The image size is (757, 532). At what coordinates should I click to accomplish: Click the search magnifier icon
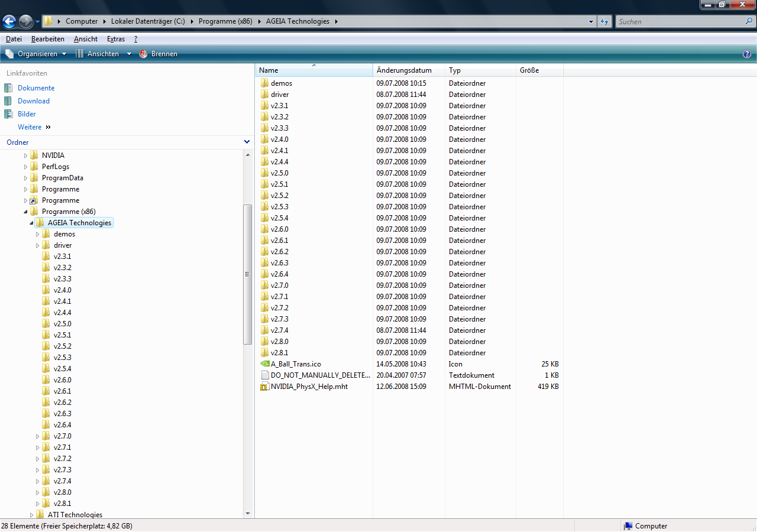pyautogui.click(x=749, y=21)
